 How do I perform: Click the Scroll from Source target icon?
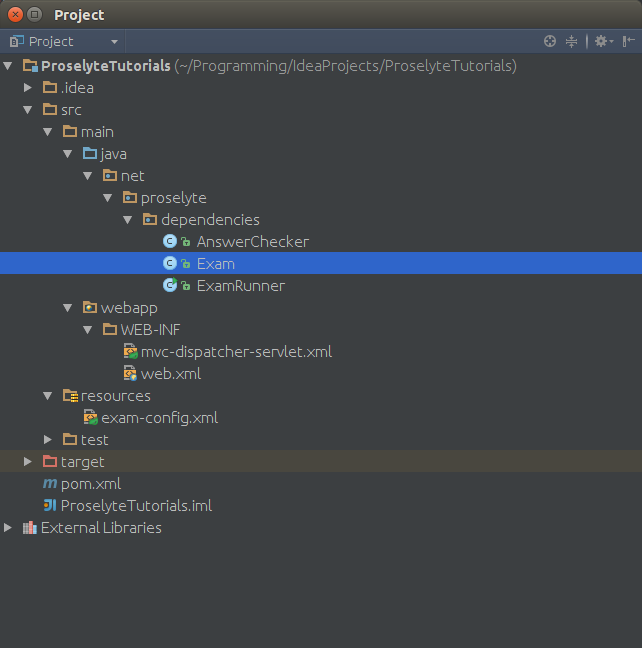(549, 41)
